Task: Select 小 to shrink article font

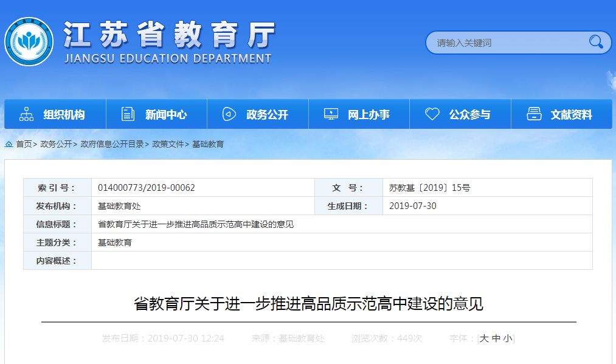Action: pyautogui.click(x=508, y=338)
